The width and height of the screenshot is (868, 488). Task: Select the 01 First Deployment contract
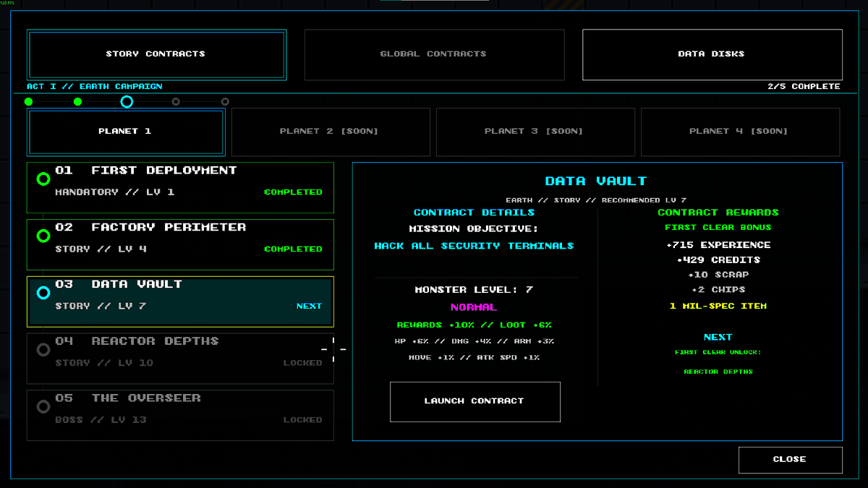point(181,188)
